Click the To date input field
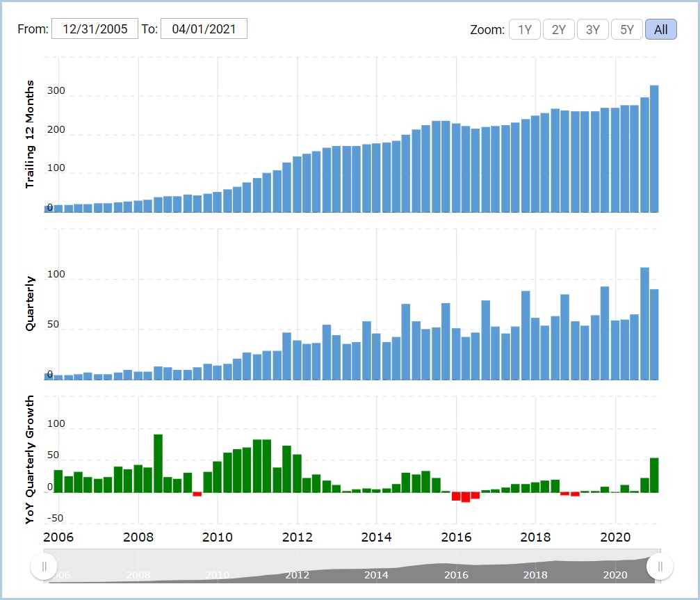This screenshot has height=600, width=700. click(204, 29)
